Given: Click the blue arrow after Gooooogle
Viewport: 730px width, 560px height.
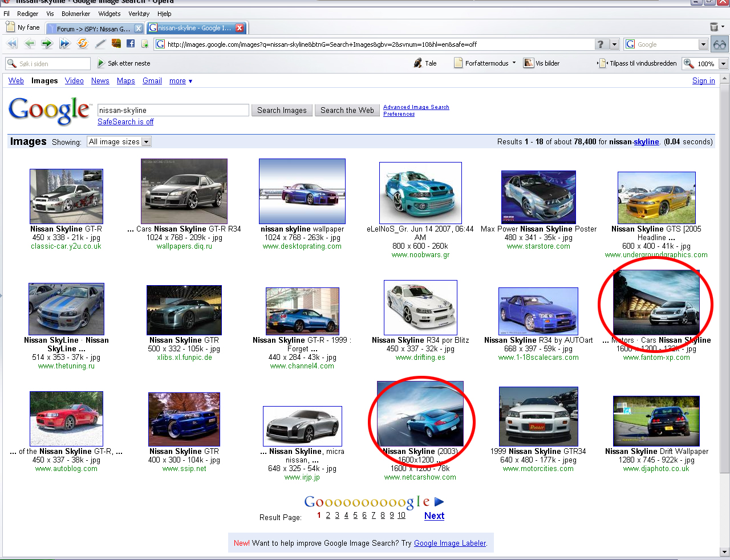Looking at the screenshot, I should point(439,502).
